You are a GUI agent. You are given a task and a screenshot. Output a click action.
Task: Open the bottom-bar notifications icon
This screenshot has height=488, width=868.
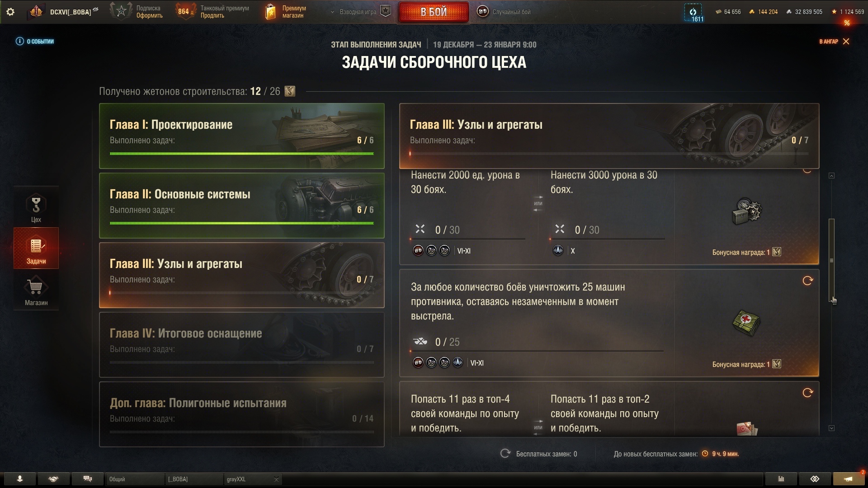[849, 479]
